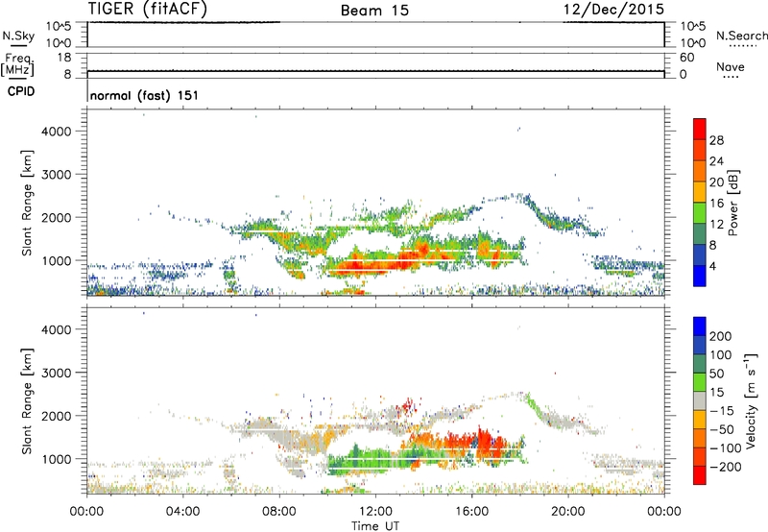Viewport: 768px width, 532px height.
Task: Click the Slant Range [km] label of the velocity panel
Action: pyautogui.click(x=27, y=401)
